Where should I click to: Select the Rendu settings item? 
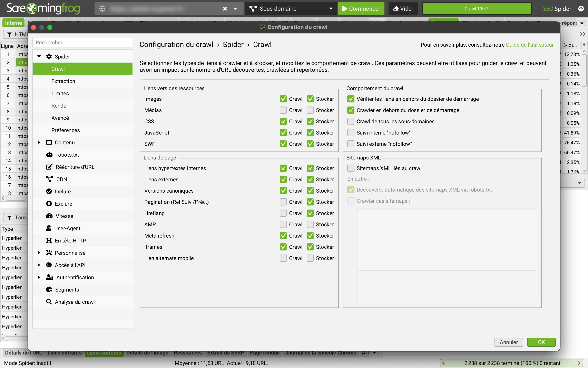point(83,106)
